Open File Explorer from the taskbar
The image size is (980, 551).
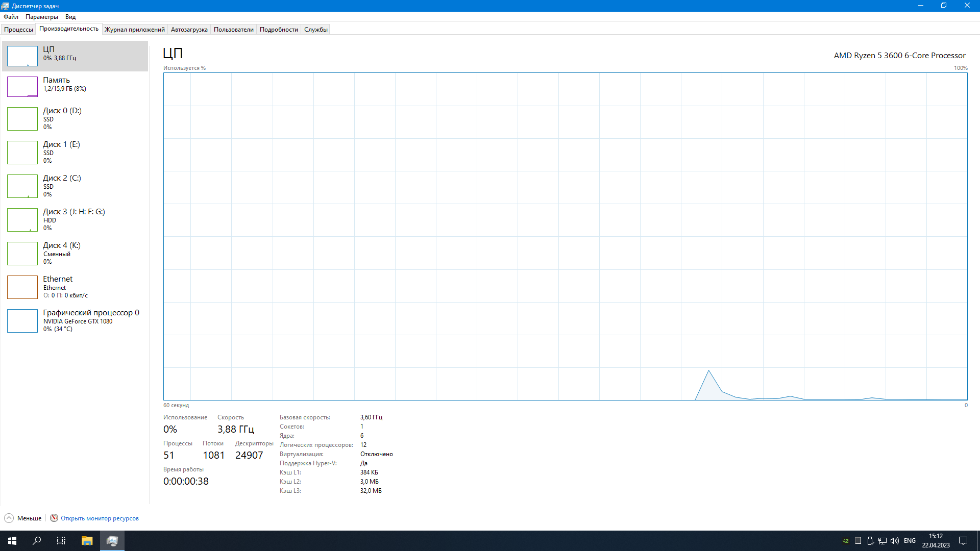[x=87, y=541]
